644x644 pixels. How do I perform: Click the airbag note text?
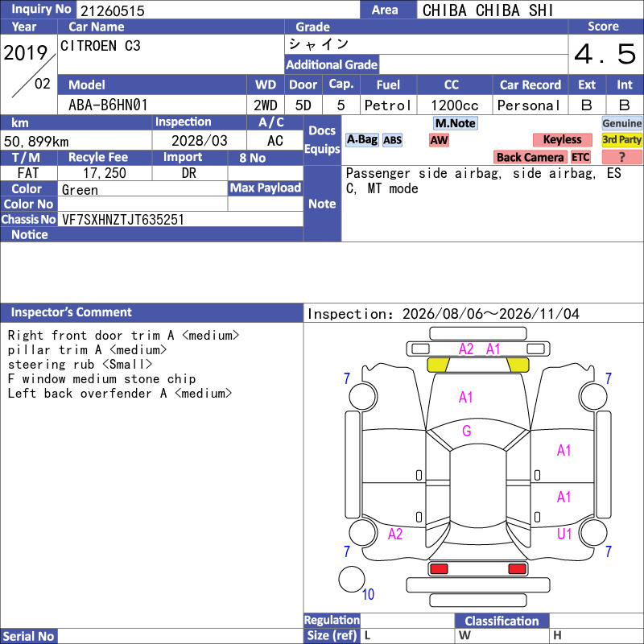pyautogui.click(x=484, y=180)
